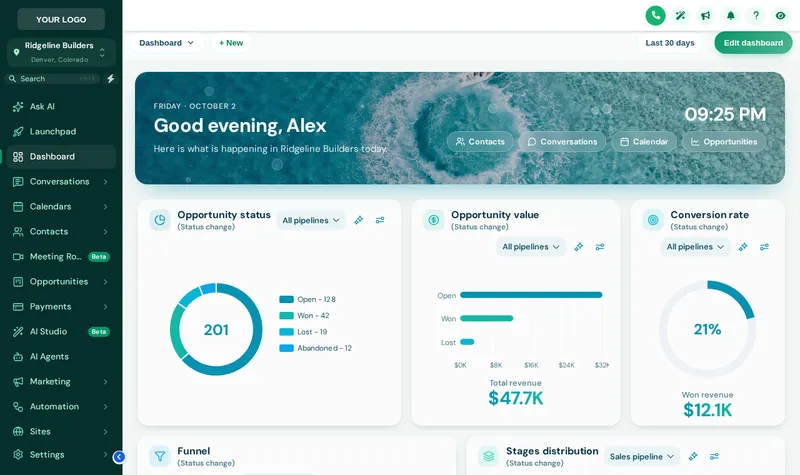Screen dimensions: 800x475
Task: Expand the Opportunities sidebar chevron
Action: (106, 282)
